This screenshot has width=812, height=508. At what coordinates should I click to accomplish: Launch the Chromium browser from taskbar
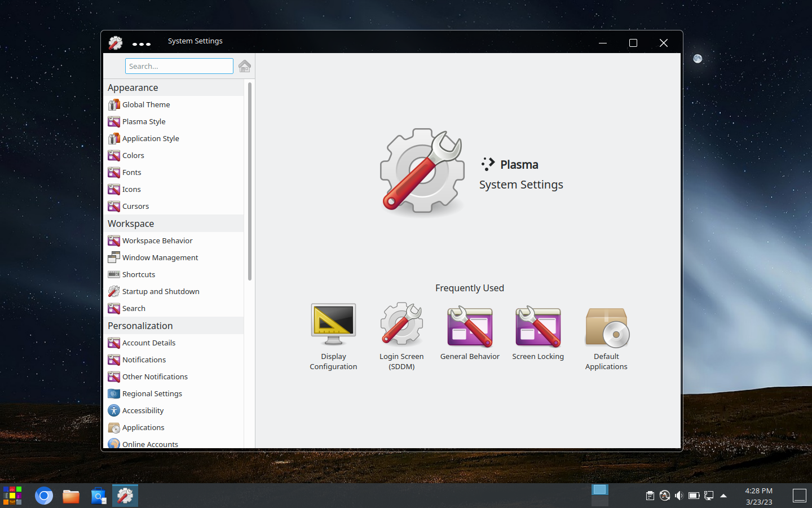43,496
